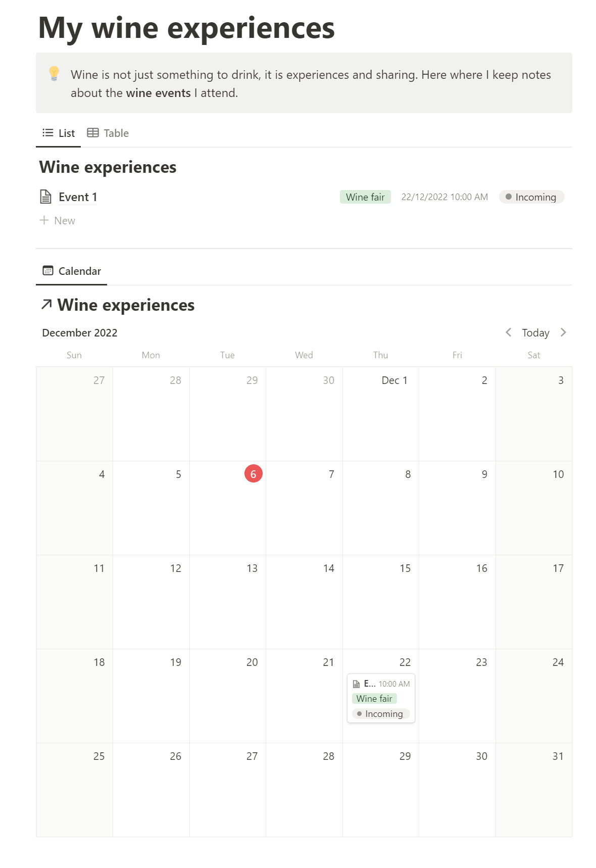This screenshot has height=868, width=596.
Task: Click the arrow icon before Wine experiences
Action: 46,305
